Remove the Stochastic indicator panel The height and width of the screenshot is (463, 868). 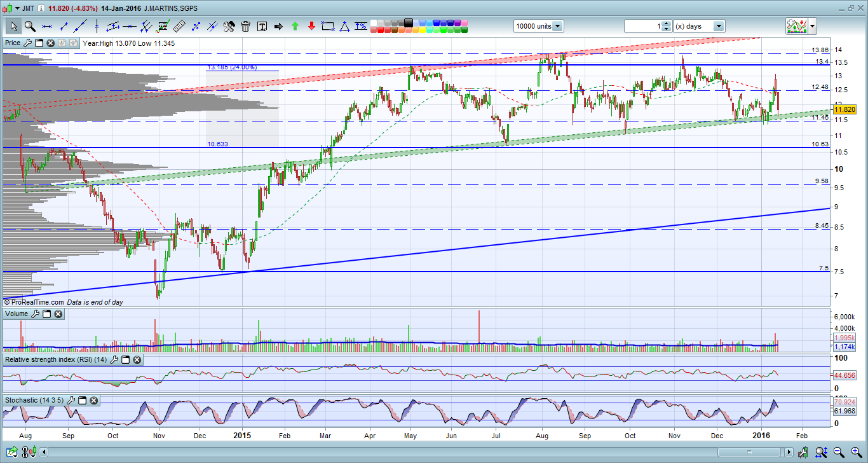[x=94, y=401]
